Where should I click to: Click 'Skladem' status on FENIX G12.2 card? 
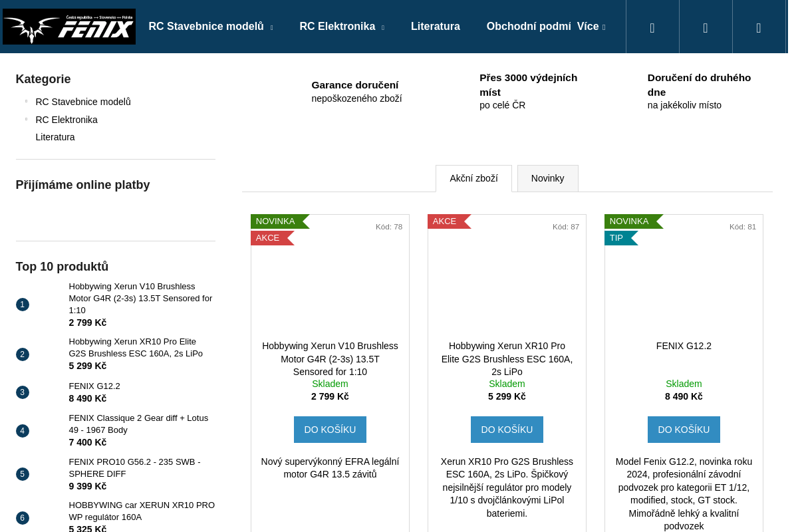(684, 384)
